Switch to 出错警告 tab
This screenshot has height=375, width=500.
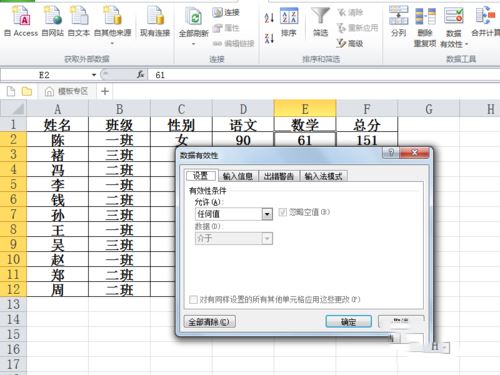tap(279, 176)
